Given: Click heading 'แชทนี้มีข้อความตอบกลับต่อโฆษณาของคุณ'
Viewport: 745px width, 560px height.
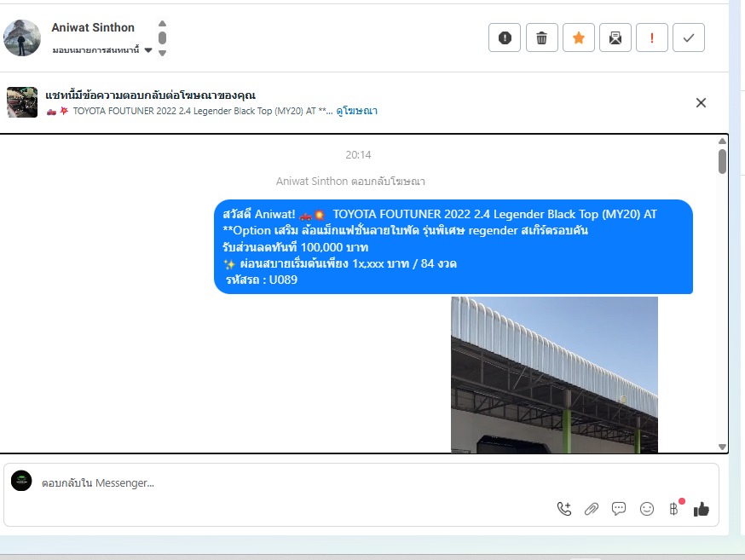Looking at the screenshot, I should (151, 95).
